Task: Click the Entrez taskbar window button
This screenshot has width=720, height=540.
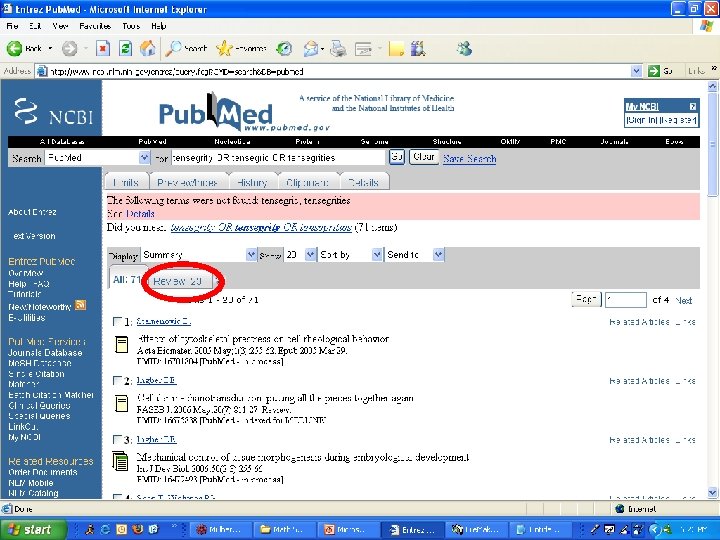Action: pyautogui.click(x=411, y=530)
